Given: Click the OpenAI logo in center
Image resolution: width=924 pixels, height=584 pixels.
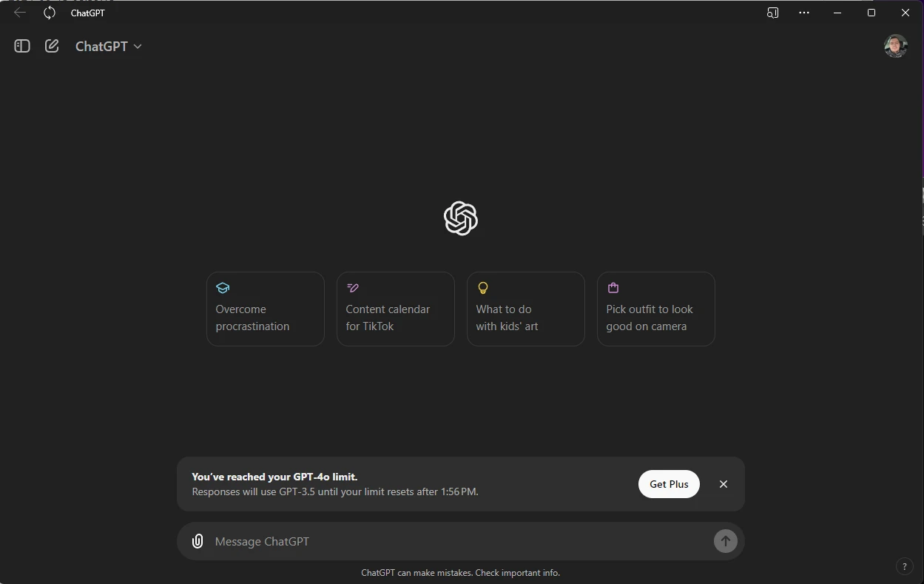Looking at the screenshot, I should click(x=461, y=218).
